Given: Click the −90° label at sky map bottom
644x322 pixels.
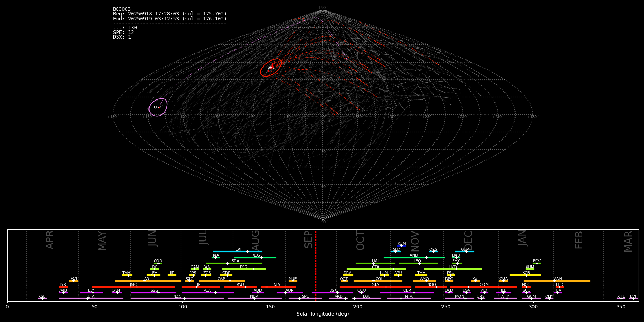Looking at the screenshot, I should click(323, 222).
